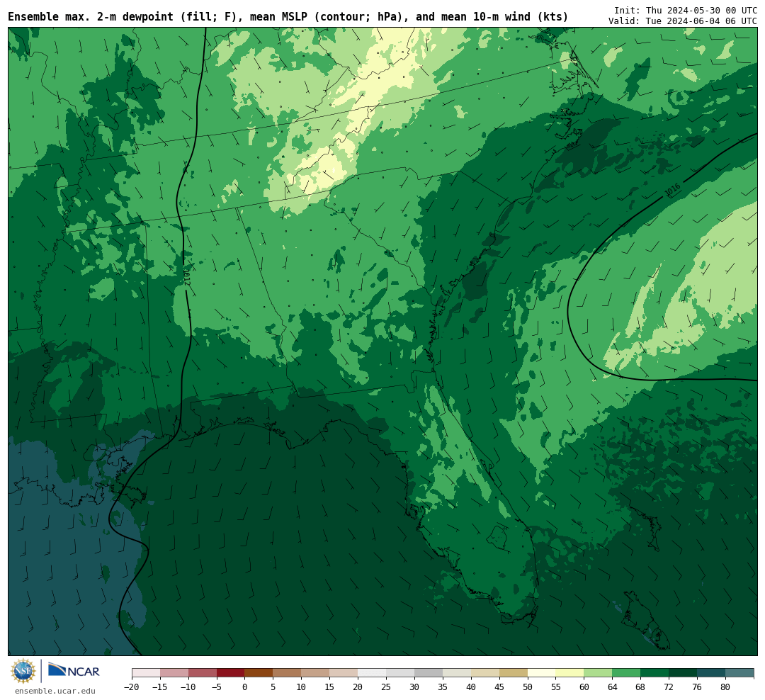Click the colorbar swatch between 5 and 10

(287, 673)
